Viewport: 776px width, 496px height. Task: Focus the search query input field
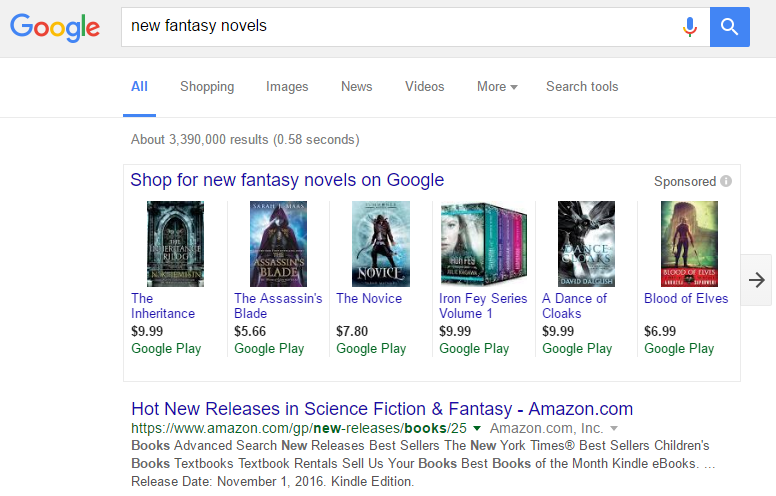[x=400, y=26]
